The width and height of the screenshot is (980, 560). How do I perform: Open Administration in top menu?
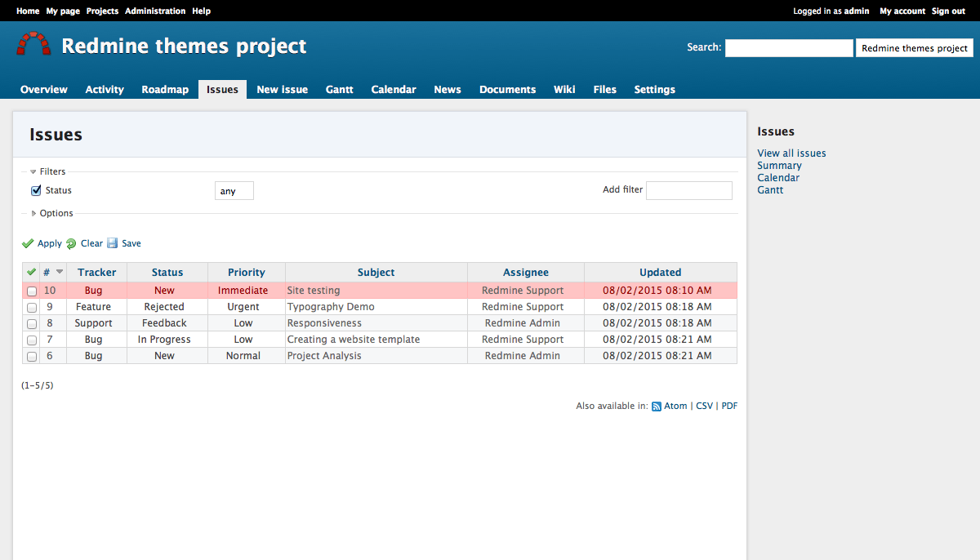pos(155,11)
